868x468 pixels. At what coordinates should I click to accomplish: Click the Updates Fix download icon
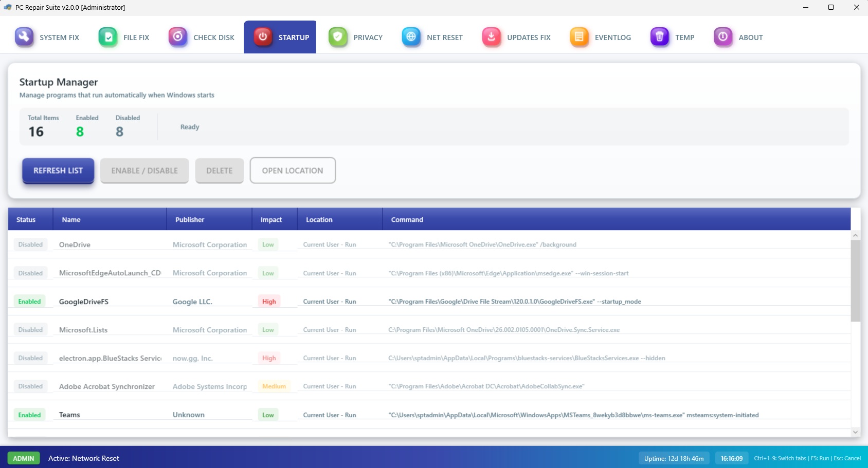click(x=491, y=36)
